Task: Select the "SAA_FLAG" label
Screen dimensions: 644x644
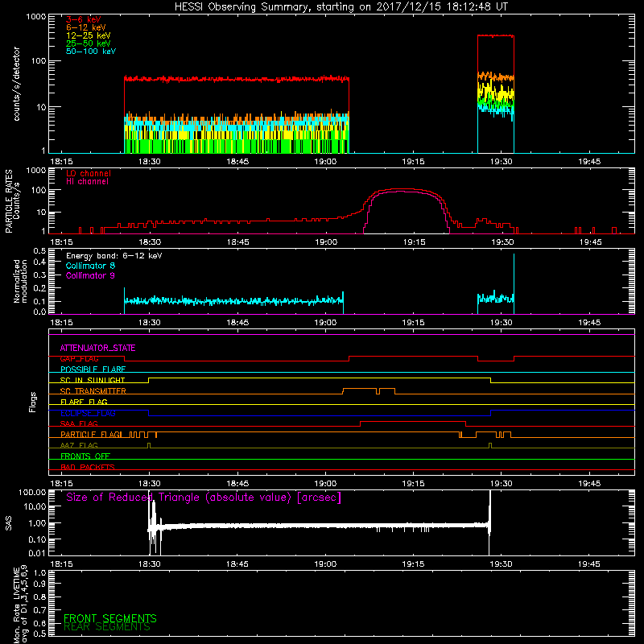Action: 79,423
